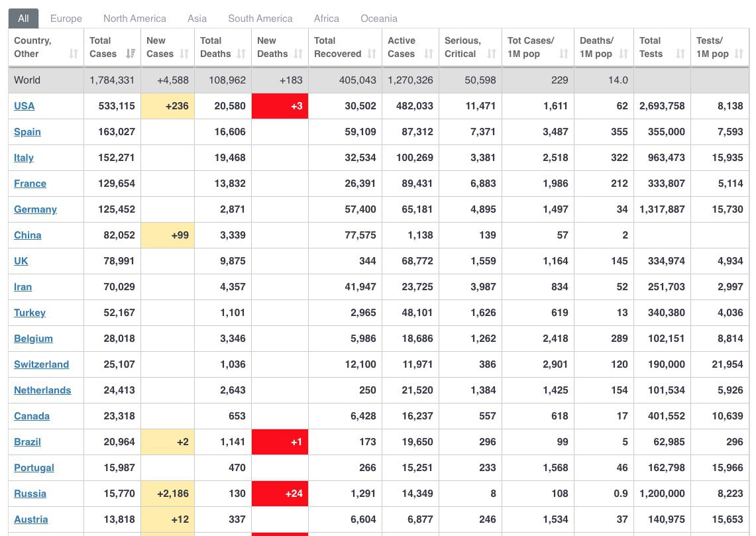The width and height of the screenshot is (756, 536).
Task: Click Brazil new deaths +1 cell
Action: tap(280, 442)
